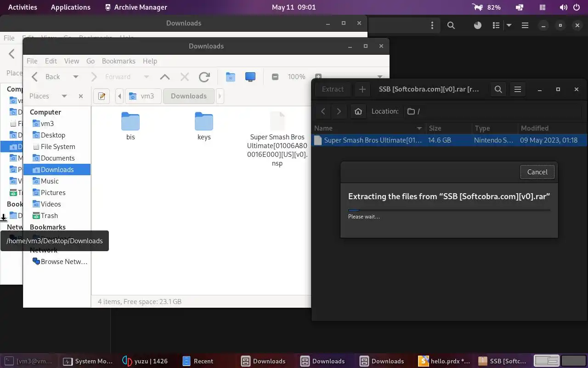
Task: Select Pictures in the Places sidebar
Action: pos(57,192)
